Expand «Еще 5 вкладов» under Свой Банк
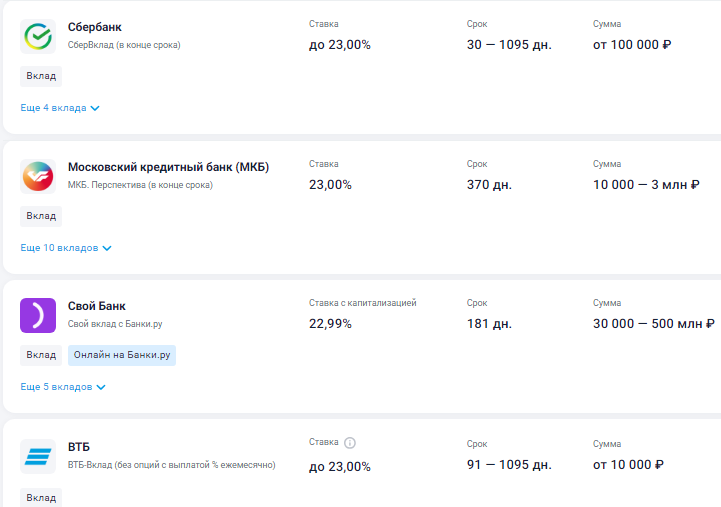The width and height of the screenshot is (721, 507). [63, 387]
